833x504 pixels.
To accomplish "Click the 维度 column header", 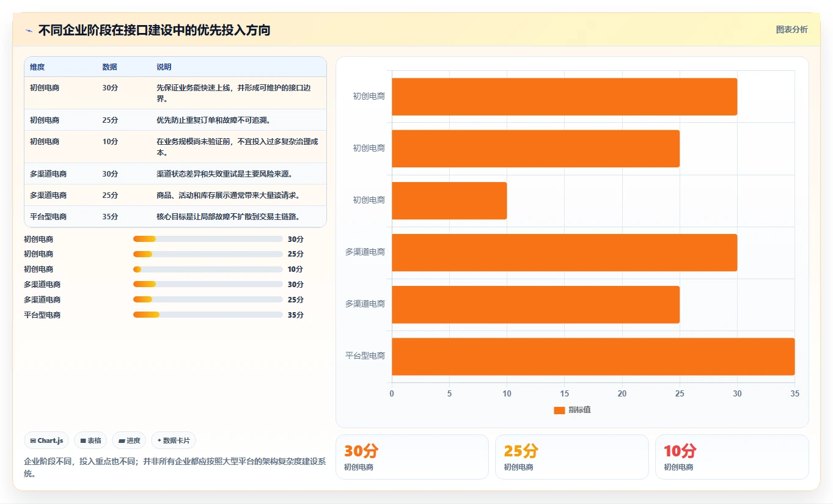I will 37,67.
